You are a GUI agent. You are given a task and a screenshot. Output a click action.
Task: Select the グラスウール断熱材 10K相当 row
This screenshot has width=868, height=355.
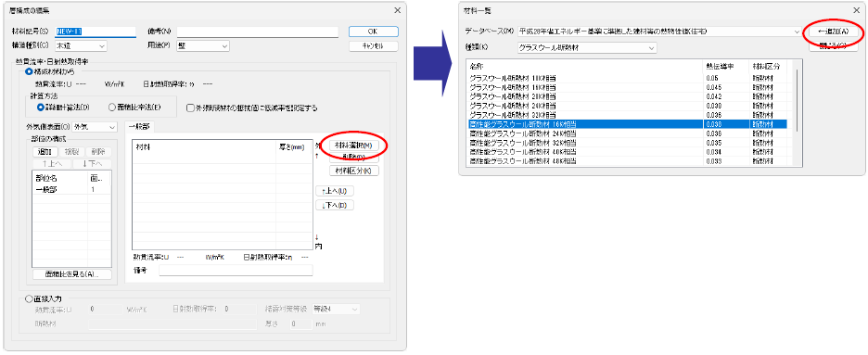(x=627, y=78)
